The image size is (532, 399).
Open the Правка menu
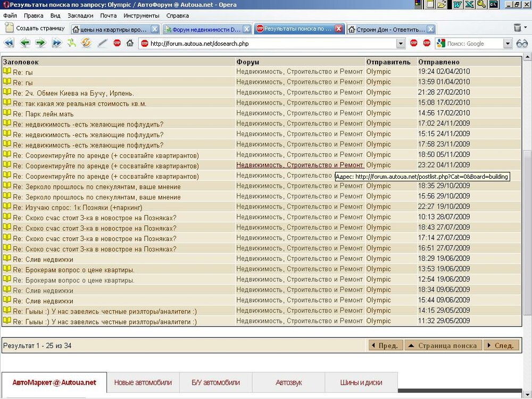(33, 15)
